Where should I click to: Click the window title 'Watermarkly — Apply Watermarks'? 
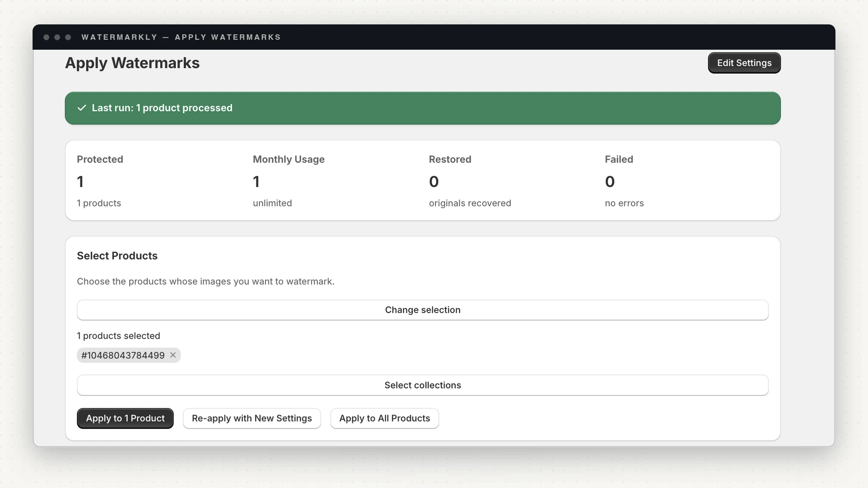(x=181, y=37)
